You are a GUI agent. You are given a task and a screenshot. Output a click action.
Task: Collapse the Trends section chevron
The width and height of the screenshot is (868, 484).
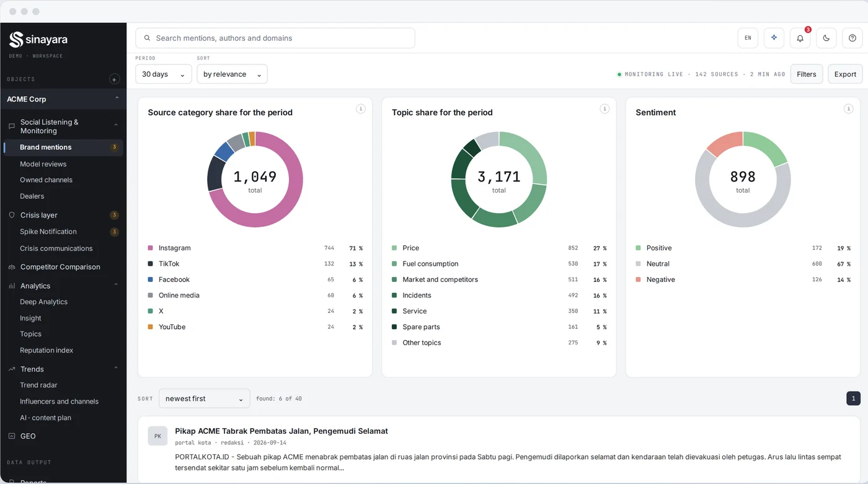click(116, 368)
